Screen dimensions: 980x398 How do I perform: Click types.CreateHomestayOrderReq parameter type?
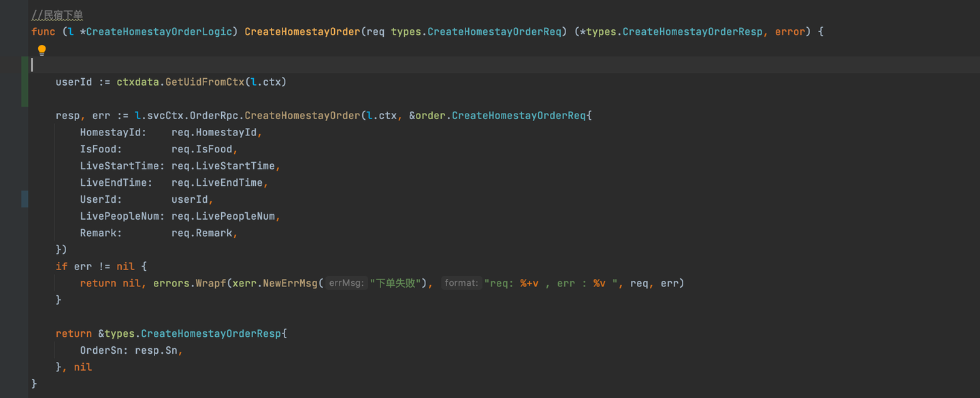(476, 31)
